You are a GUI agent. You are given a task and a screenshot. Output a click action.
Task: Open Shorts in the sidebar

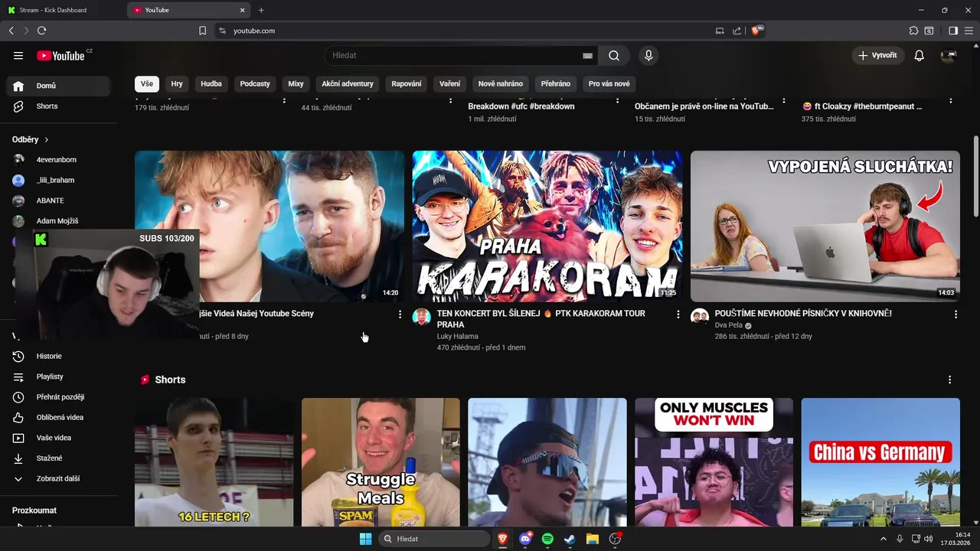tap(58, 106)
